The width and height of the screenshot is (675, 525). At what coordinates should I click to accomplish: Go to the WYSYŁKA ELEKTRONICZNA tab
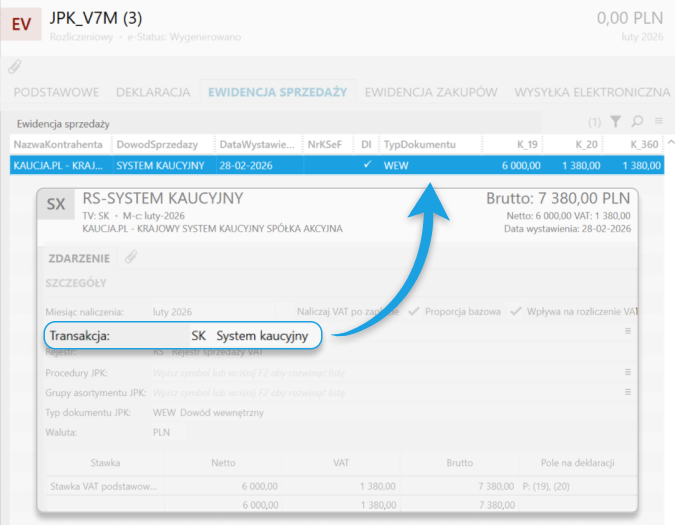pos(591,92)
